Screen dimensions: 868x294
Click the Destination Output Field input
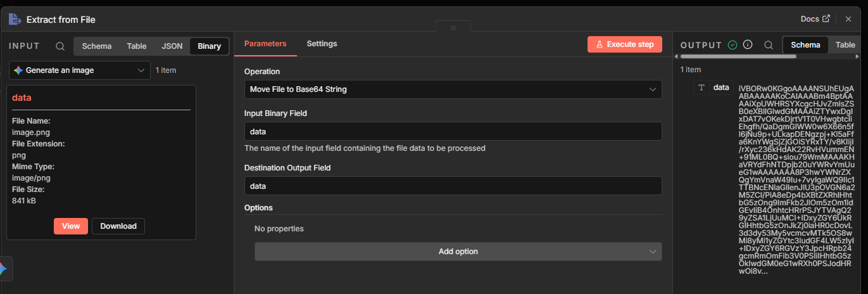pos(453,186)
